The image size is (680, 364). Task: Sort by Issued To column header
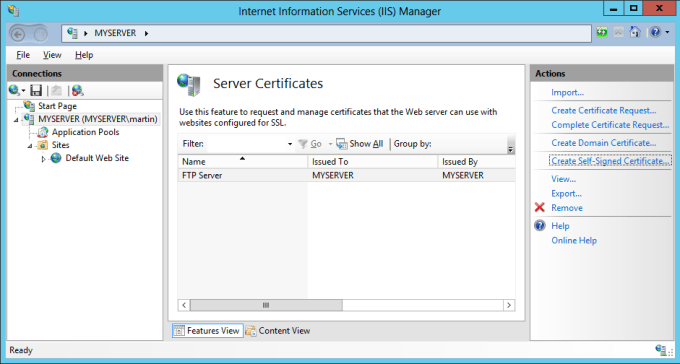click(x=373, y=161)
